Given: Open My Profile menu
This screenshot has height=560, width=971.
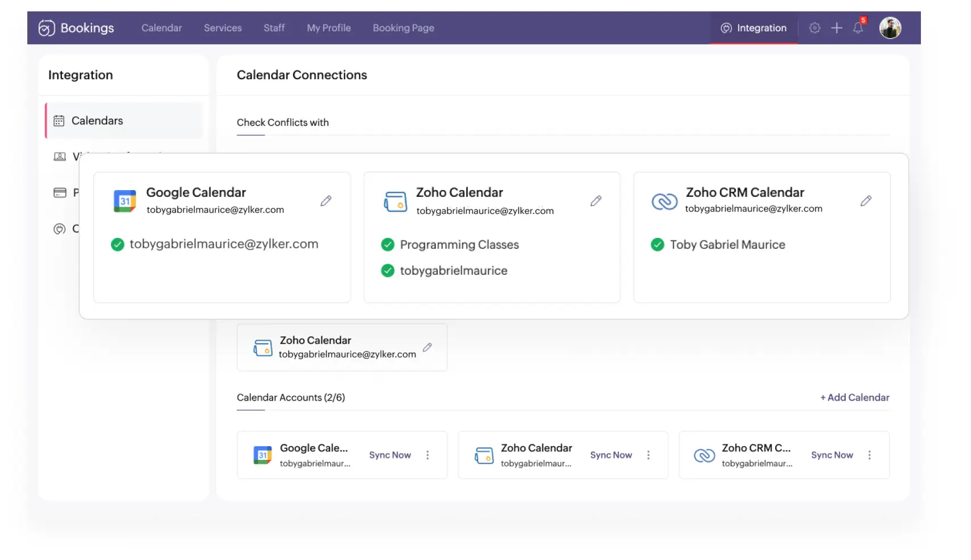Looking at the screenshot, I should pos(328,28).
